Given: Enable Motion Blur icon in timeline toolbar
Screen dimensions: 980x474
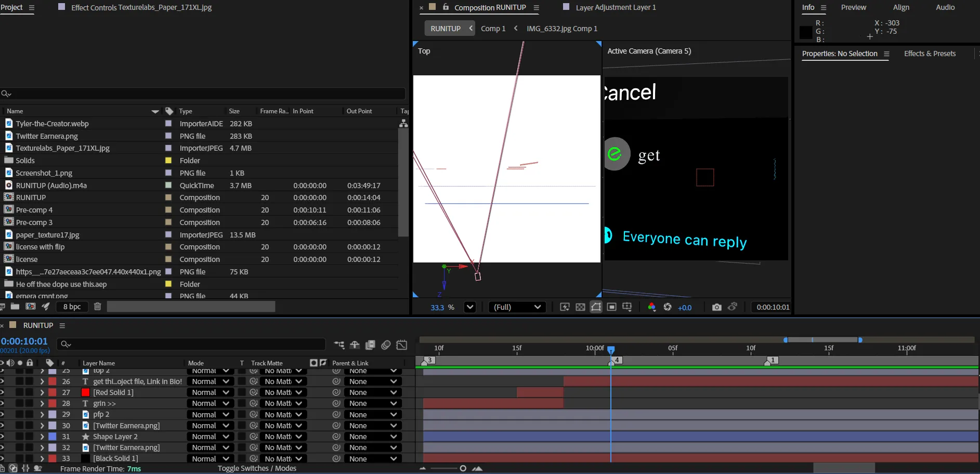Looking at the screenshot, I should tap(386, 345).
